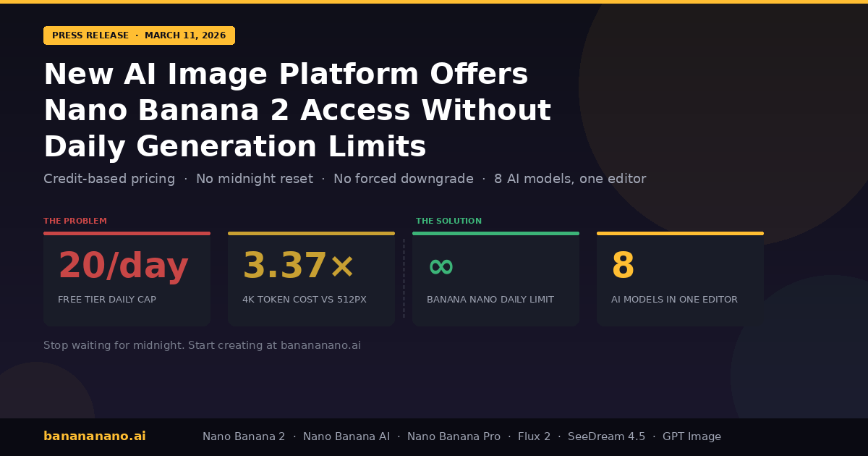Click 'Stop waiting for midnight' tagline text

202,346
